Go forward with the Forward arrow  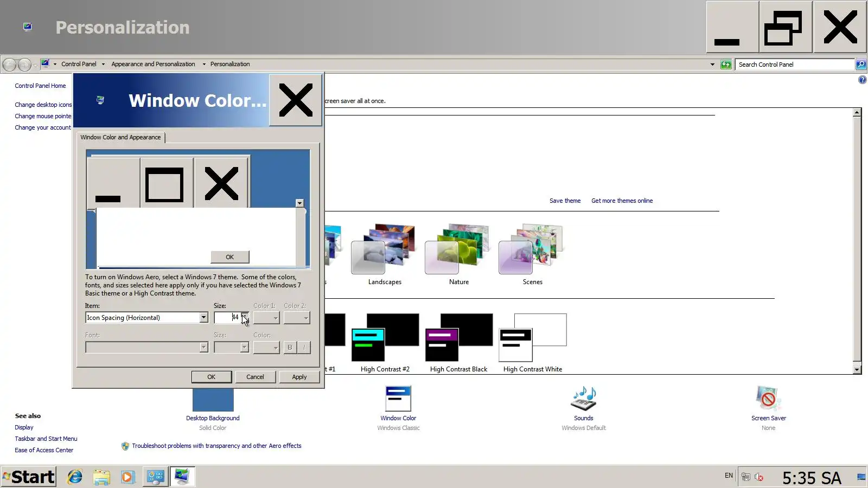click(x=24, y=65)
